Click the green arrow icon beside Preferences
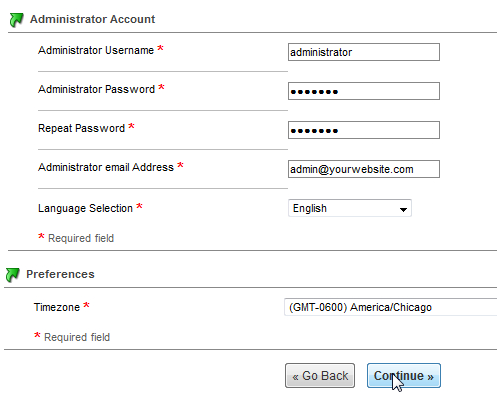 [13, 275]
